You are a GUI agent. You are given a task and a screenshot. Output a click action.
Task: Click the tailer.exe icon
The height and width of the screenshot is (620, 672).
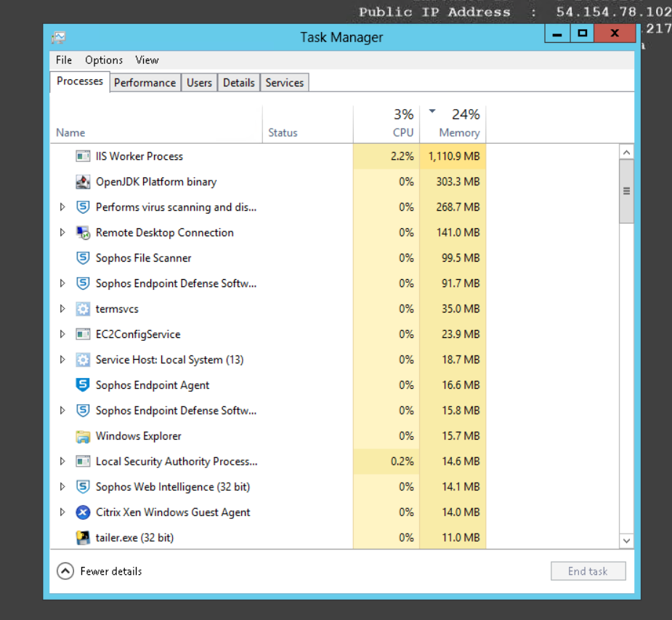(83, 538)
